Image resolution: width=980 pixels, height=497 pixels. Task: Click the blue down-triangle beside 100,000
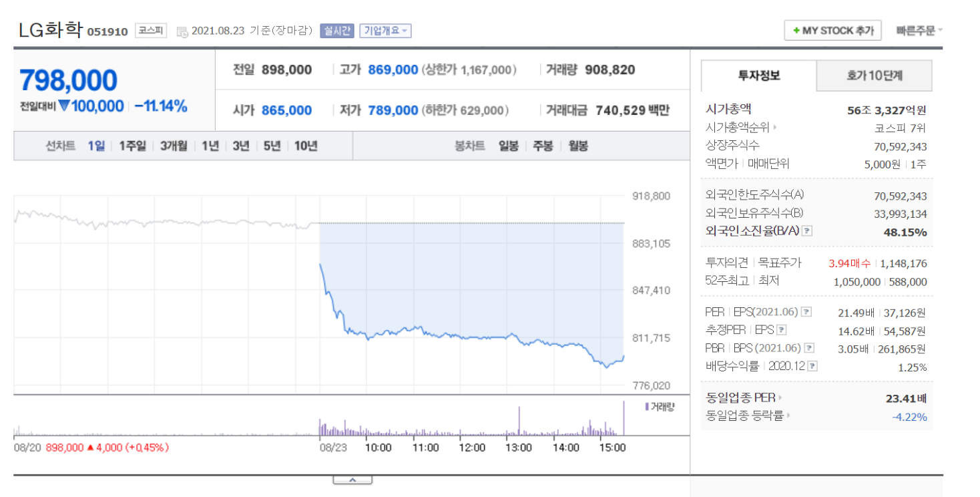click(64, 106)
